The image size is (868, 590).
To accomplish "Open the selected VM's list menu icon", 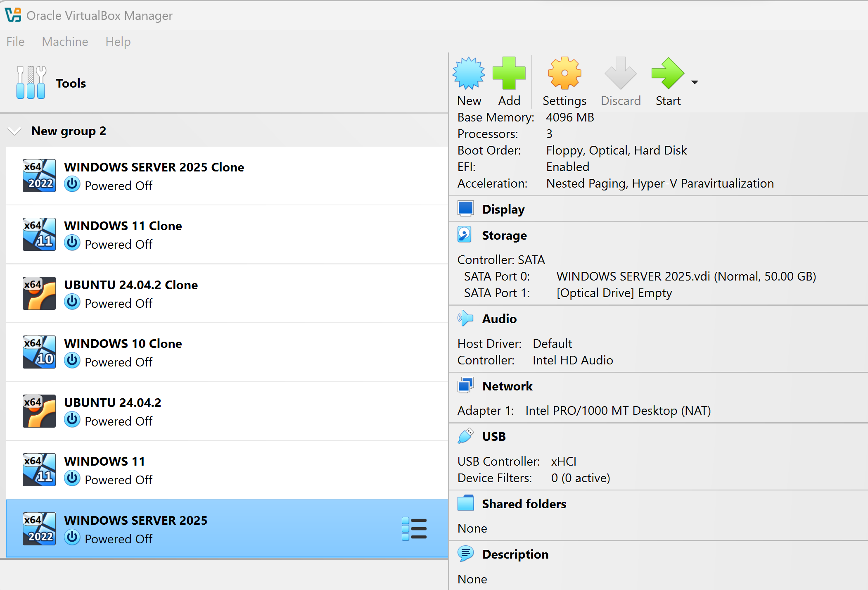I will click(414, 529).
